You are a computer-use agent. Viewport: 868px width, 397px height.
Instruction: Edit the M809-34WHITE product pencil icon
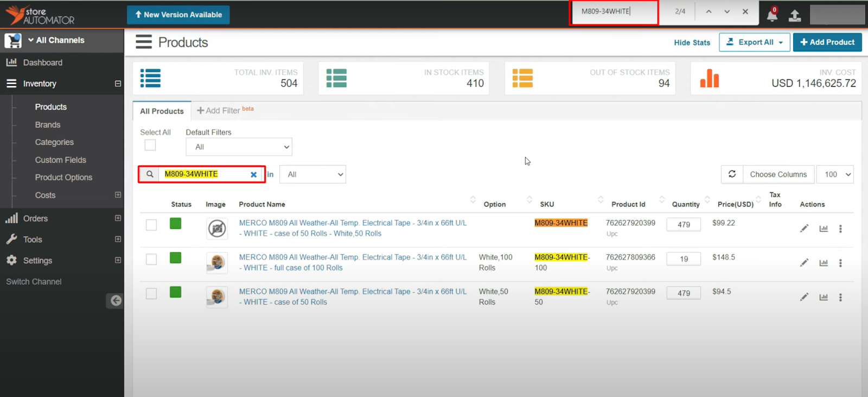pyautogui.click(x=804, y=229)
